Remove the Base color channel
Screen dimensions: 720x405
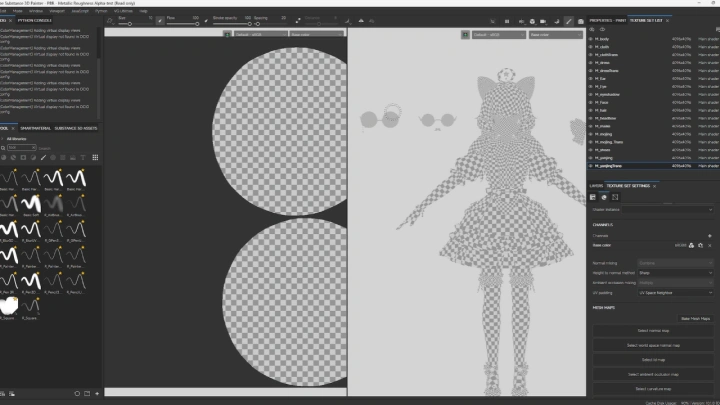709,245
